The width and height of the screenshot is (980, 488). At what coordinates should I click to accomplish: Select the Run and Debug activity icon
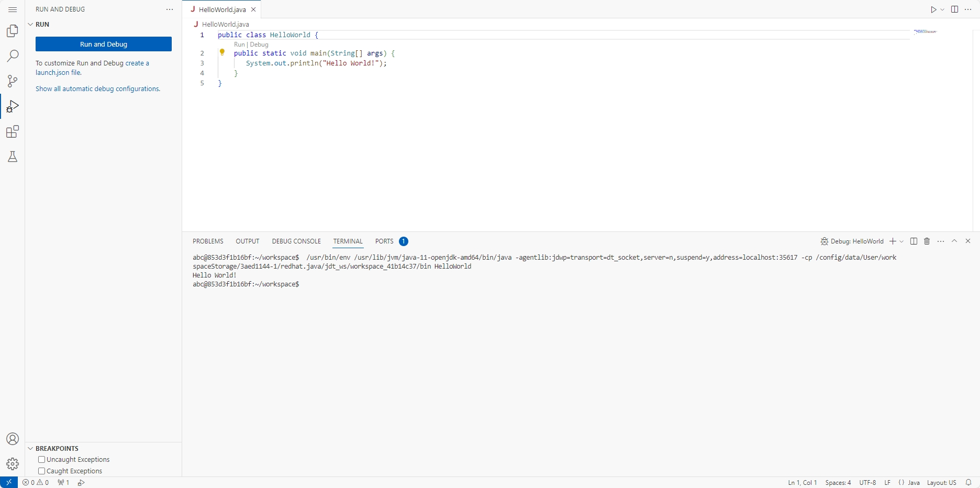pos(13,106)
